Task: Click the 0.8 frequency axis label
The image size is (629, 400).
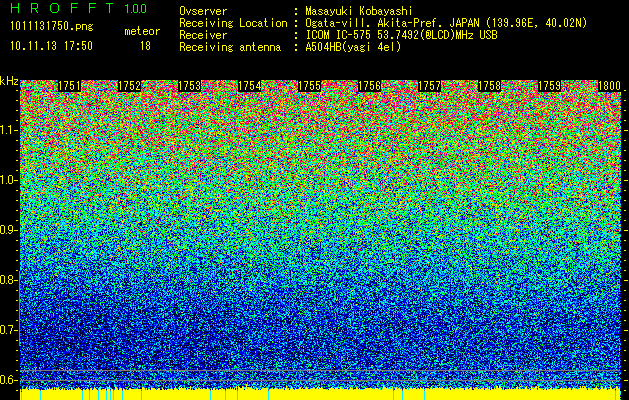Action: click(x=9, y=280)
